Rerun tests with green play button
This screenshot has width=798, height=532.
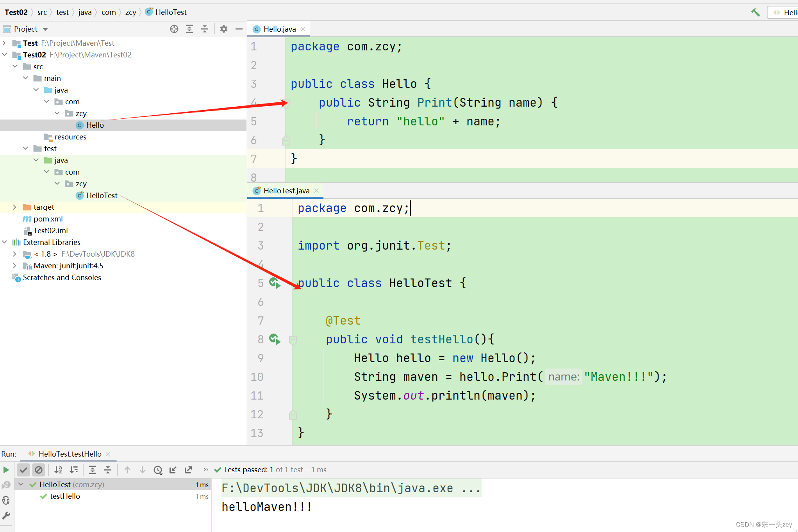click(x=6, y=470)
